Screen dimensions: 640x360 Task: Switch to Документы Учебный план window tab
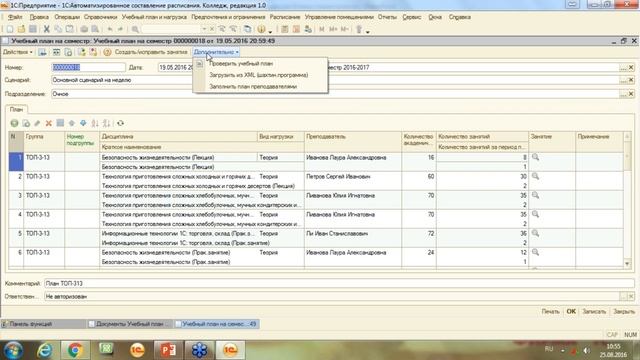pyautogui.click(x=130, y=324)
